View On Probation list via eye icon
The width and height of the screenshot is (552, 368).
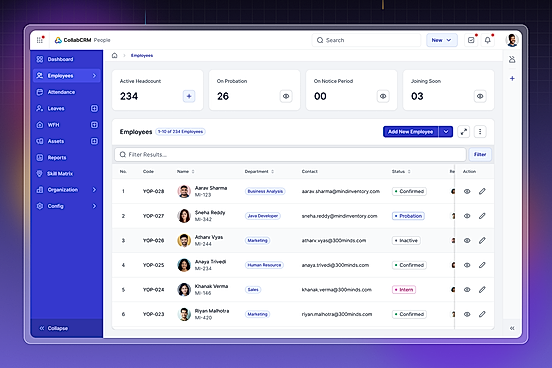pos(286,96)
